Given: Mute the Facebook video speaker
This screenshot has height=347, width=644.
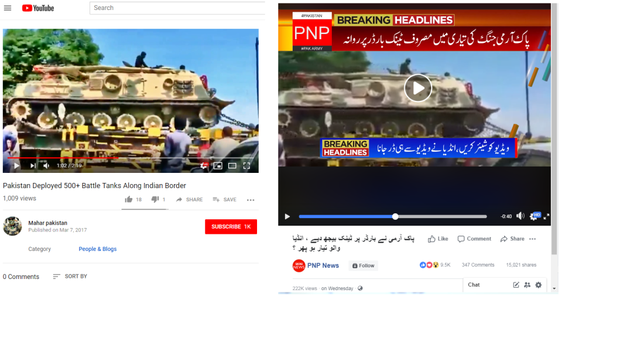Looking at the screenshot, I should pos(520,216).
